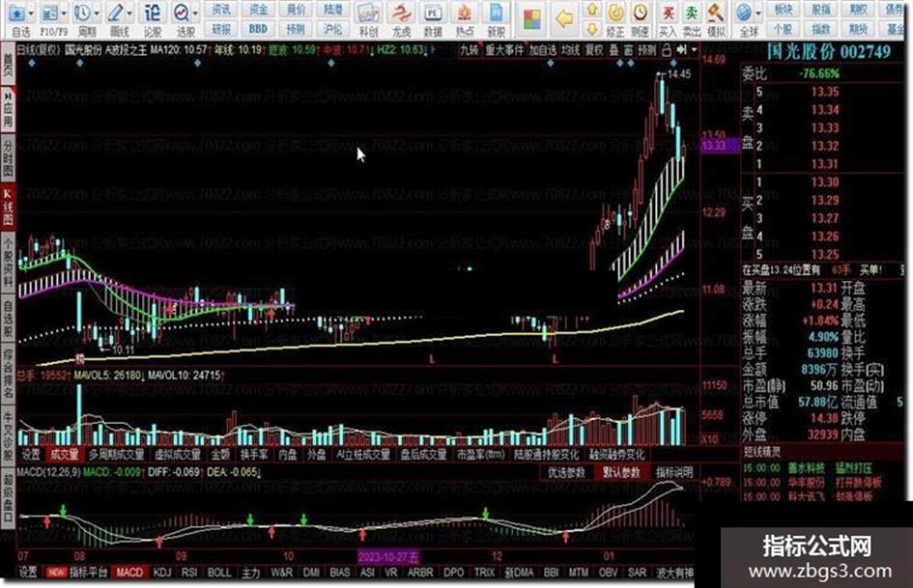Click the 资讯 news button
This screenshot has height=588, width=913.
(221, 10)
